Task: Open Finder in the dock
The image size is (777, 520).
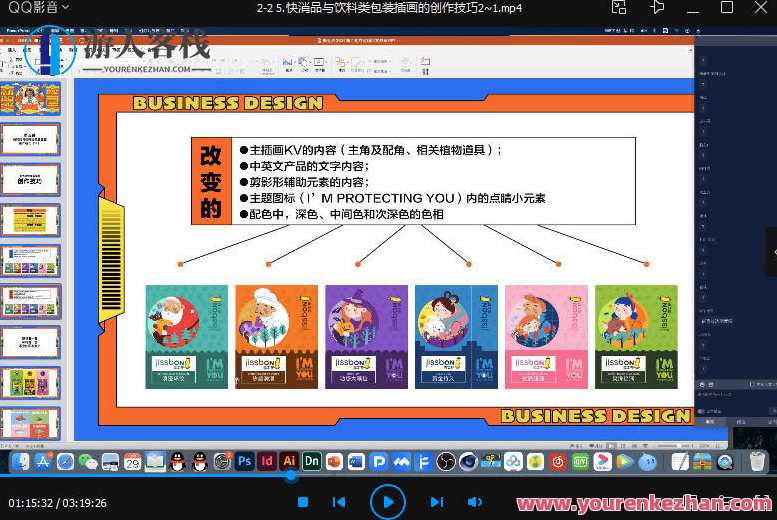Action: 21,462
